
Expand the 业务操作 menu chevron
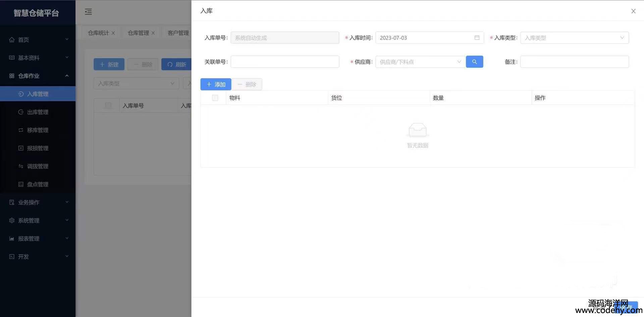67,202
